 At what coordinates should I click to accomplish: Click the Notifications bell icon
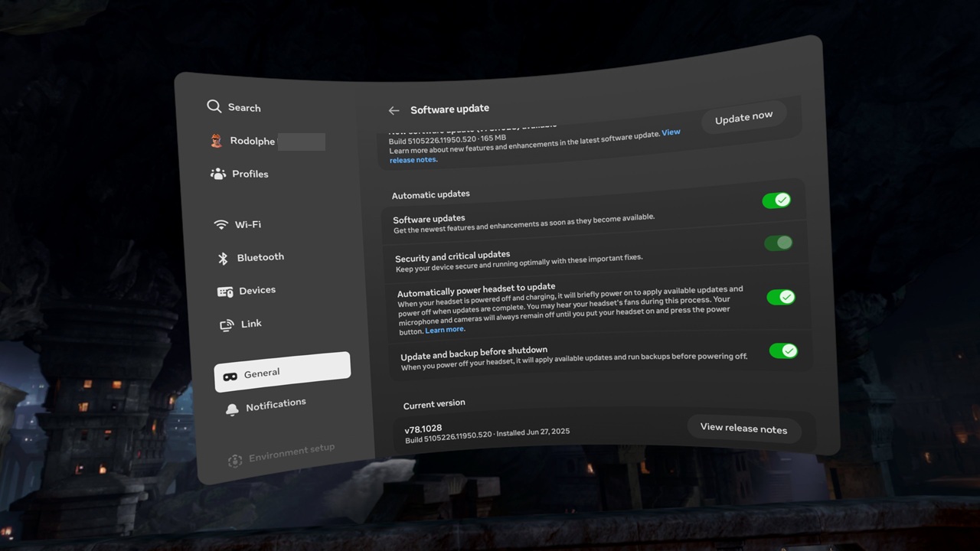click(232, 409)
